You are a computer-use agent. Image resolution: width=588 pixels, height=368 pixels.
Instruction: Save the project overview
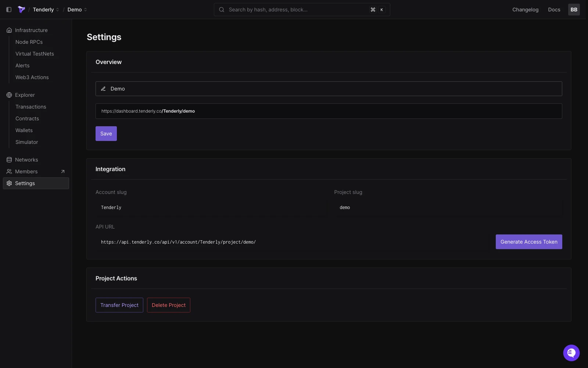pos(106,134)
